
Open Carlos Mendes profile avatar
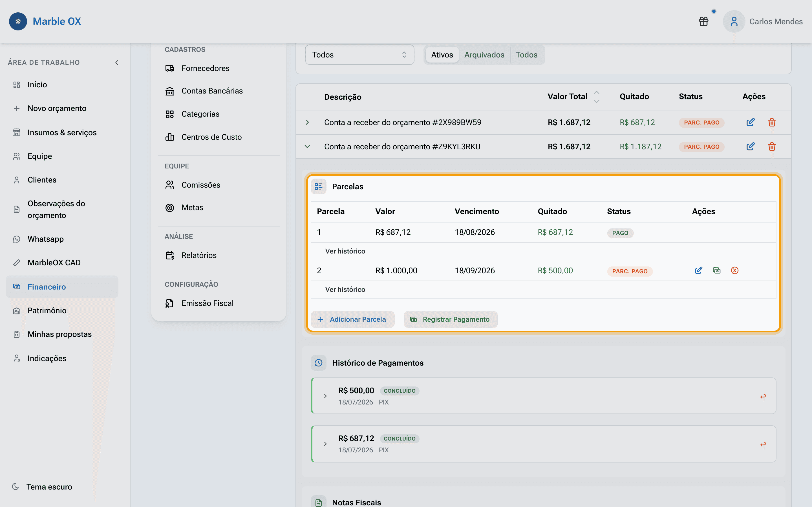[x=734, y=21]
